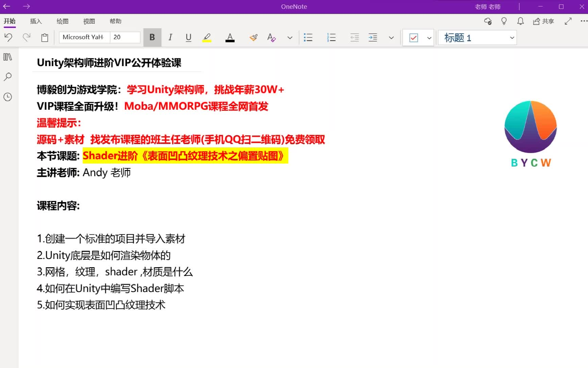Open the lightbulb tell-me icon

(x=504, y=21)
